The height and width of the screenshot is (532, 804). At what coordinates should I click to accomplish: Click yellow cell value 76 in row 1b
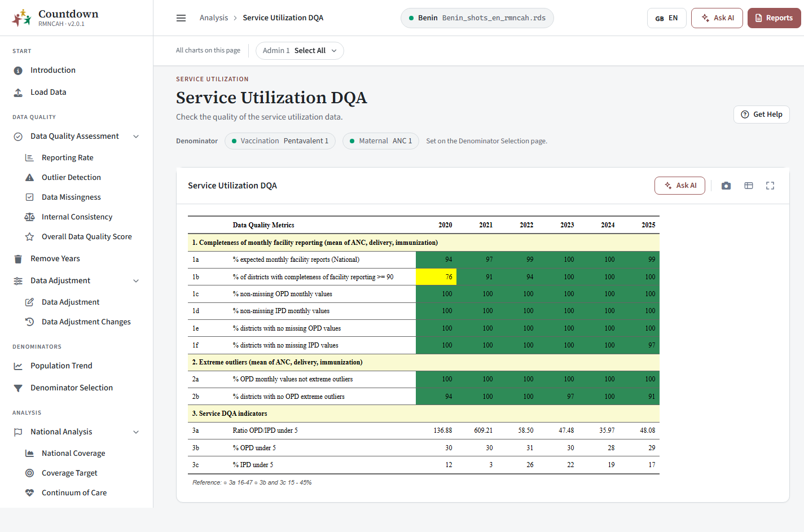coord(436,277)
